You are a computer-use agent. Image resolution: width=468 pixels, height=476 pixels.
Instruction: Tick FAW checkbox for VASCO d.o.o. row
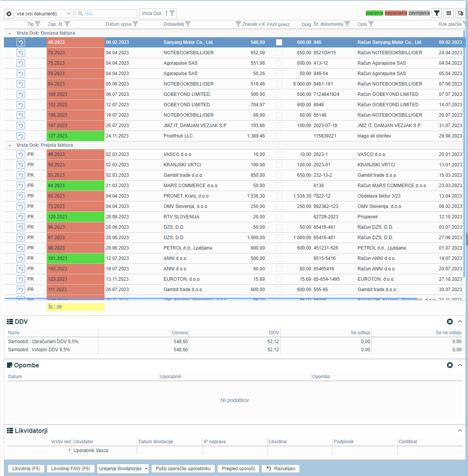coord(279,154)
